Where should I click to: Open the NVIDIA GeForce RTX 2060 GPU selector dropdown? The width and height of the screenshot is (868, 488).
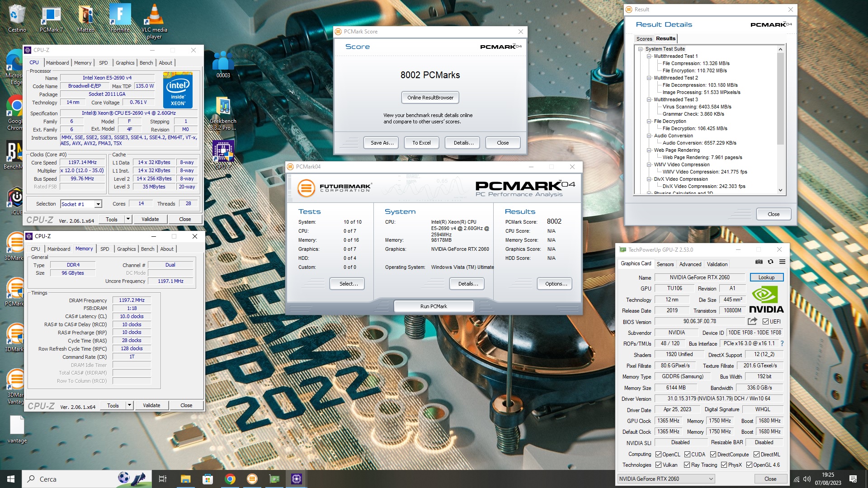(x=666, y=479)
